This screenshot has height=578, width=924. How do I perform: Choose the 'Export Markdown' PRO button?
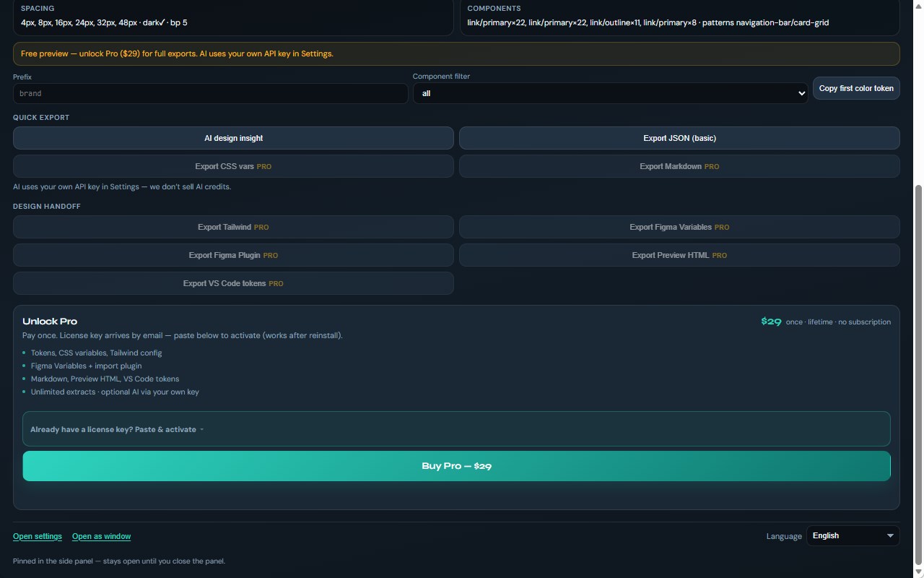679,166
